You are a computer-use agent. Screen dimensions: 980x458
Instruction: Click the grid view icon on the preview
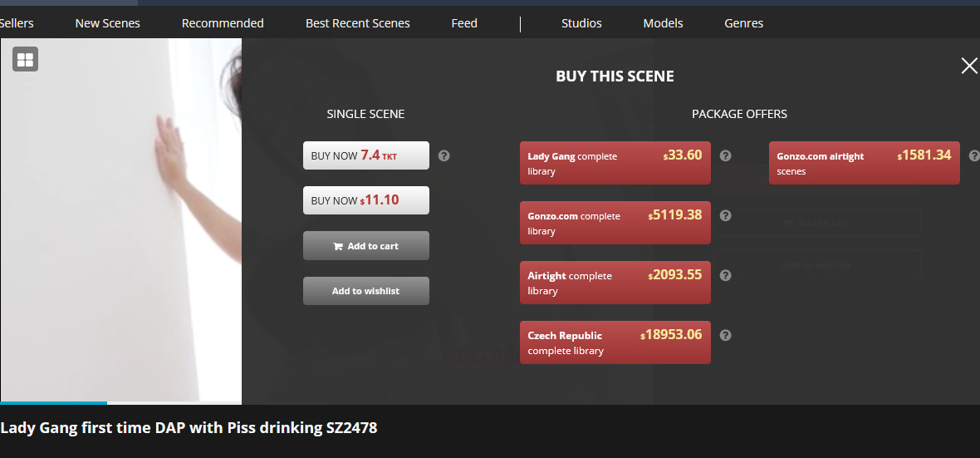coord(26,59)
